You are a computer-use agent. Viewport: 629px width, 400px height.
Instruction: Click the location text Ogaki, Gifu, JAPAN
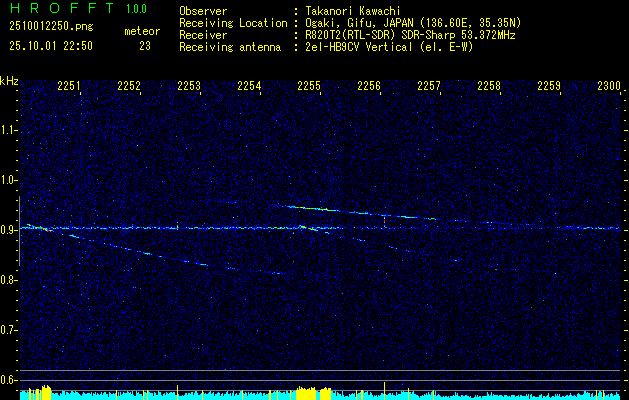358,23
